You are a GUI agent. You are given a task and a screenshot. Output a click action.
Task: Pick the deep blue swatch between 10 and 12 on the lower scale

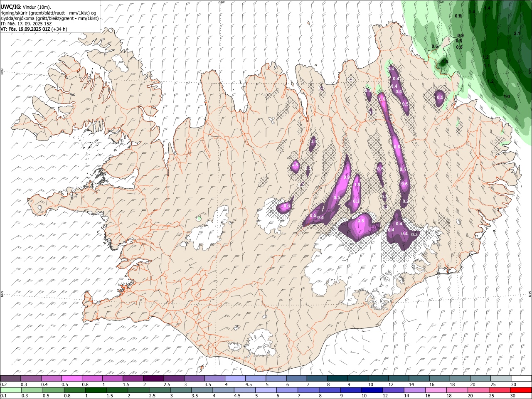(372, 390)
